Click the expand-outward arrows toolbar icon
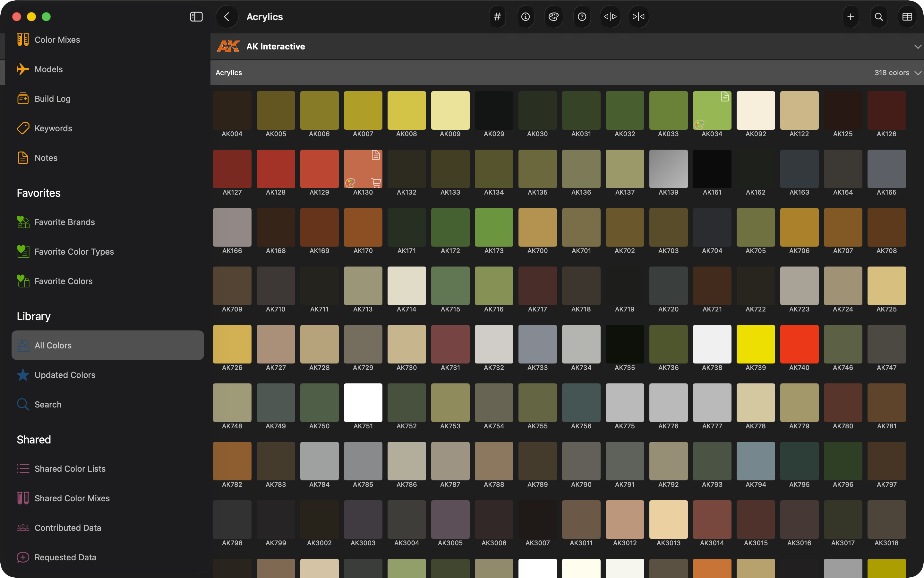The width and height of the screenshot is (924, 578). coord(610,17)
